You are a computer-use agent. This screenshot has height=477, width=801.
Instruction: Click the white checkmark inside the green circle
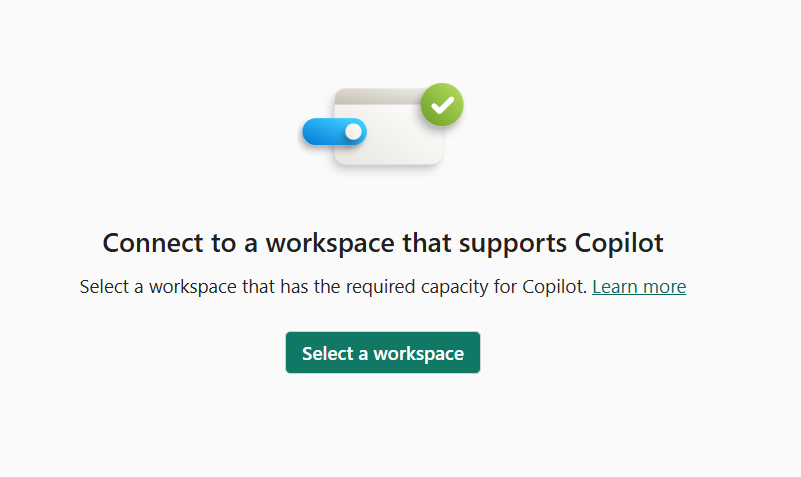point(442,104)
